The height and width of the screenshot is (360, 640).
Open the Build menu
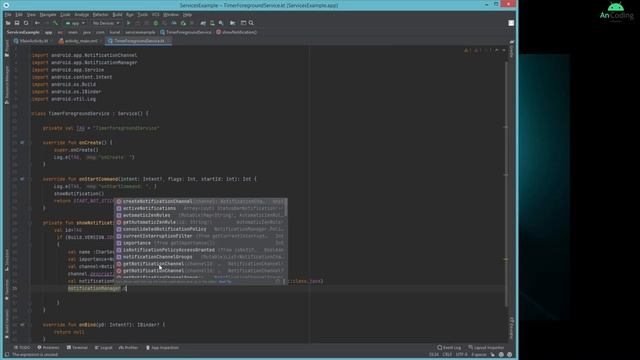pos(118,15)
